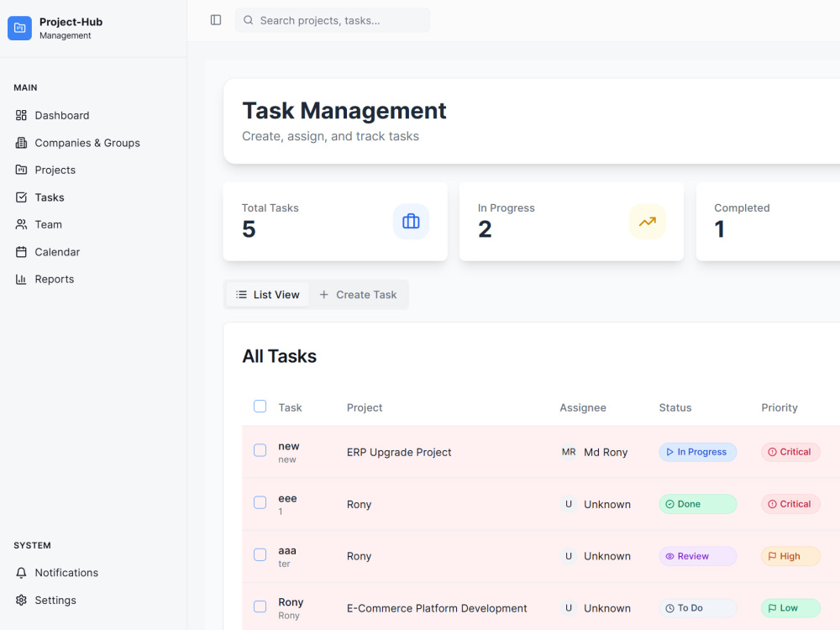Click the Reports bar chart icon

[x=21, y=279]
